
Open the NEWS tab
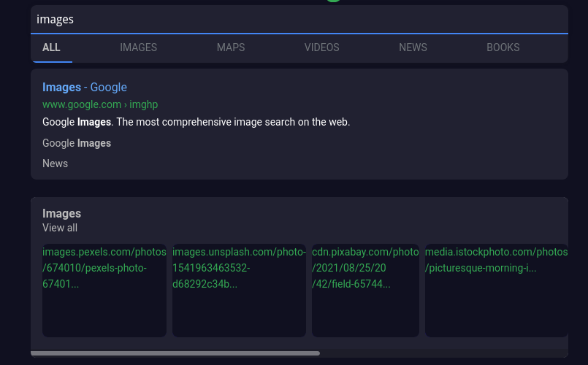point(413,47)
